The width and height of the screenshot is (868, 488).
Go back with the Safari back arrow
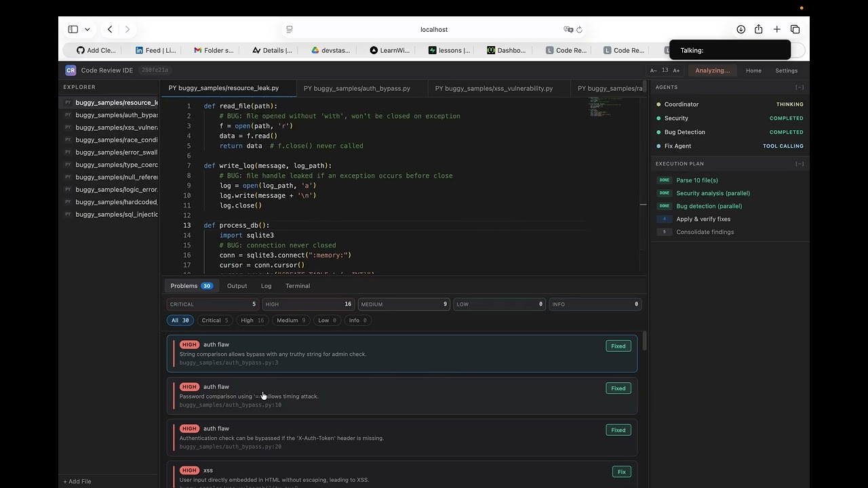(x=110, y=29)
